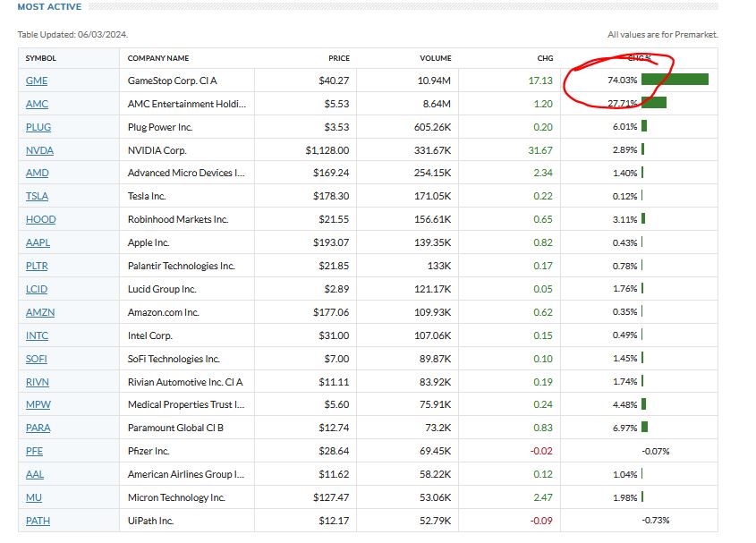Click the VOLUME column header

click(x=436, y=58)
